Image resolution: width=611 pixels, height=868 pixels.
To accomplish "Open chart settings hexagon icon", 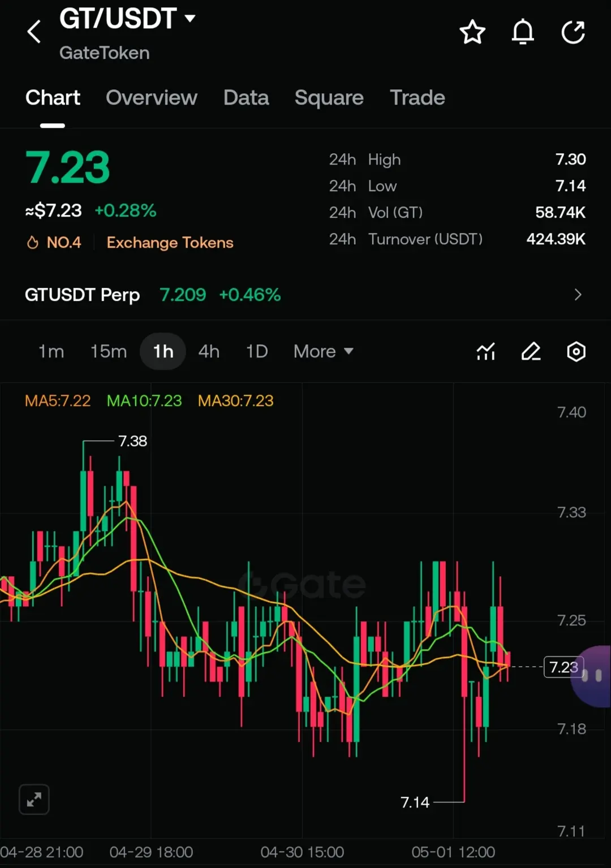I will coord(576,352).
